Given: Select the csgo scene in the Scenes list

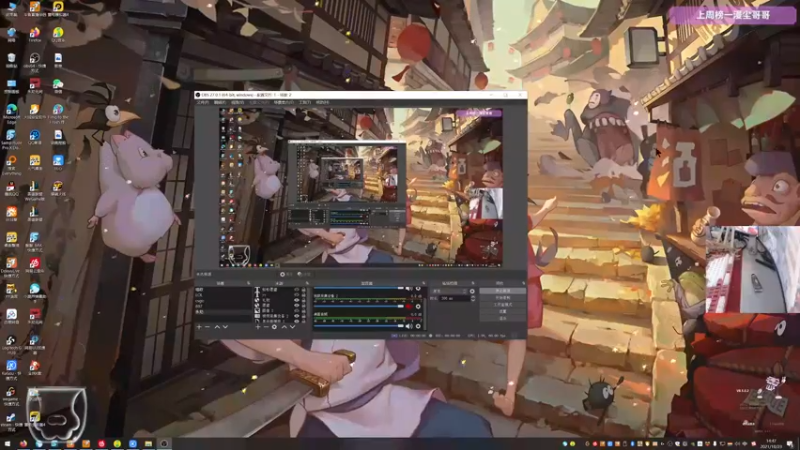Looking at the screenshot, I should 222,301.
